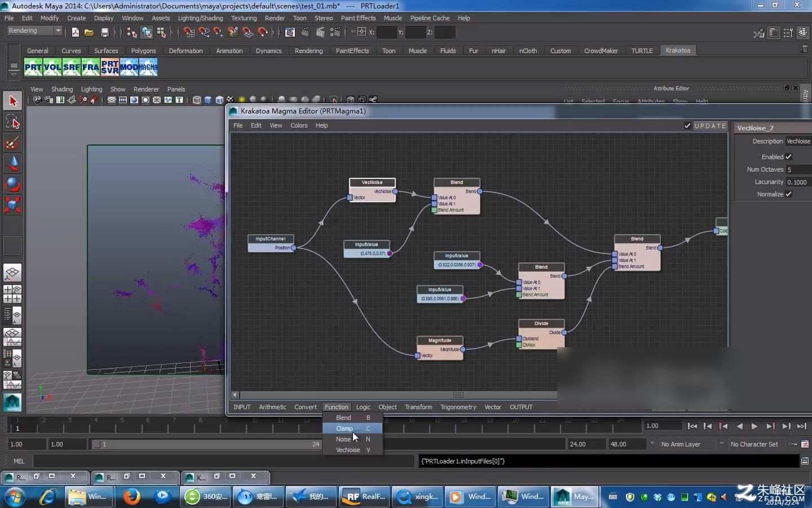Toggle select by object type icon
This screenshot has height=508, width=812.
coord(147,32)
